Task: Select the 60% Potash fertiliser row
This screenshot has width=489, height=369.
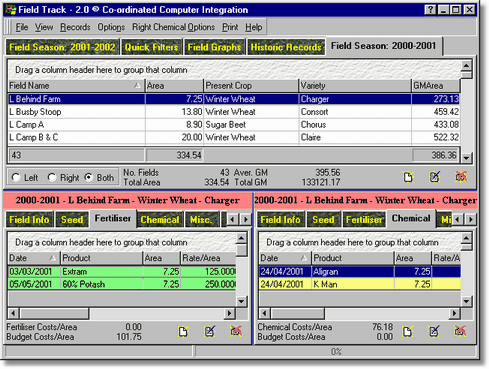Action: coord(122,284)
